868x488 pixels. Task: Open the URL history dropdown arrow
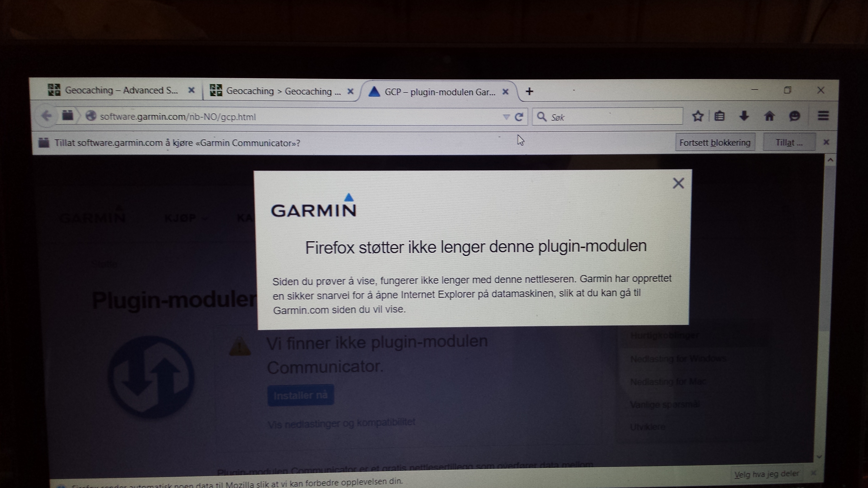pos(506,117)
